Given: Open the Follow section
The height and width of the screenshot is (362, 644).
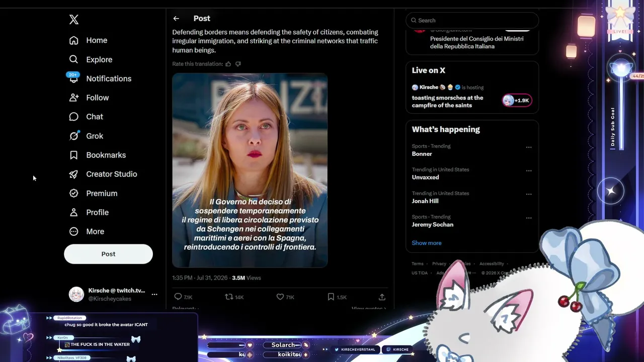Looking at the screenshot, I should tap(89, 98).
